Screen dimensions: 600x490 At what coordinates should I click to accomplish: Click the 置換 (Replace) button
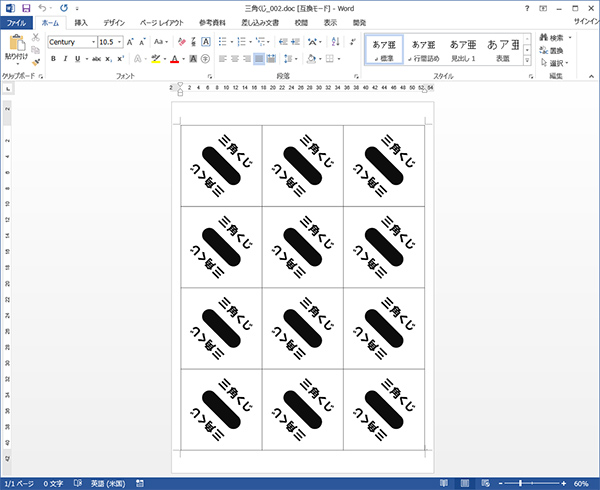(x=555, y=50)
